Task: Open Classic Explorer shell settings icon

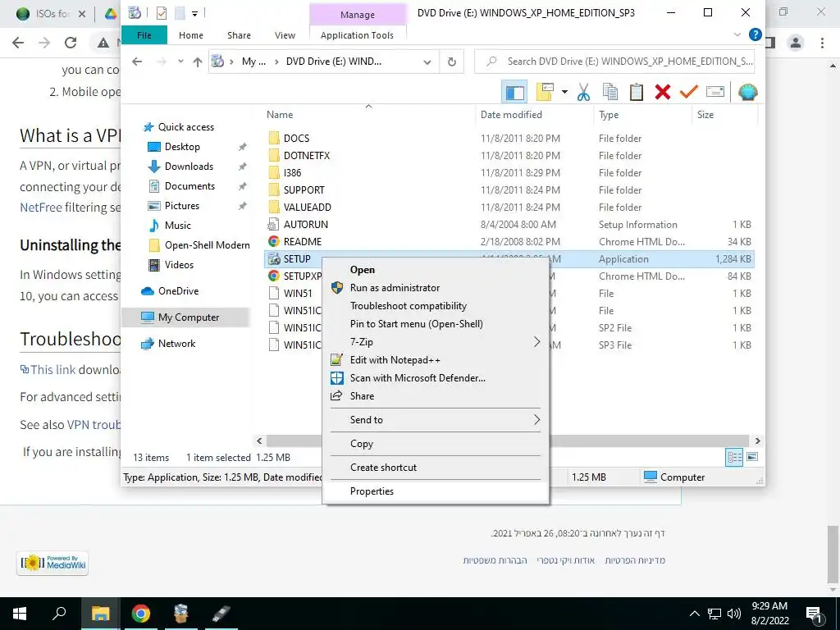Action: click(x=747, y=92)
